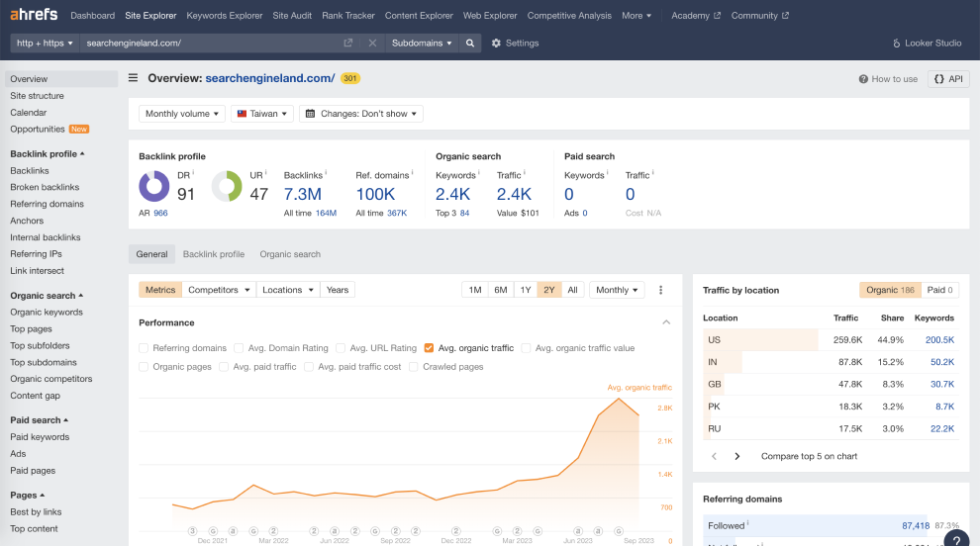Collapse Backlink profile sidebar section
980x546 pixels.
point(48,153)
